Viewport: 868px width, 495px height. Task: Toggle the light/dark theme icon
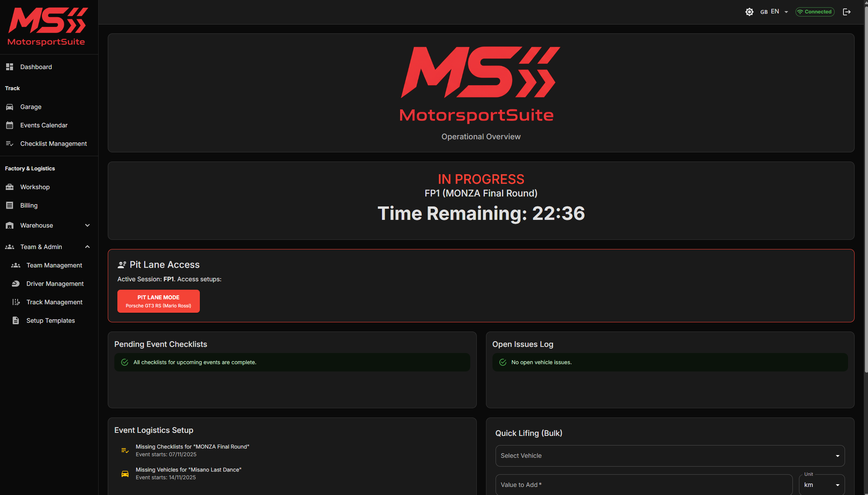click(x=749, y=12)
